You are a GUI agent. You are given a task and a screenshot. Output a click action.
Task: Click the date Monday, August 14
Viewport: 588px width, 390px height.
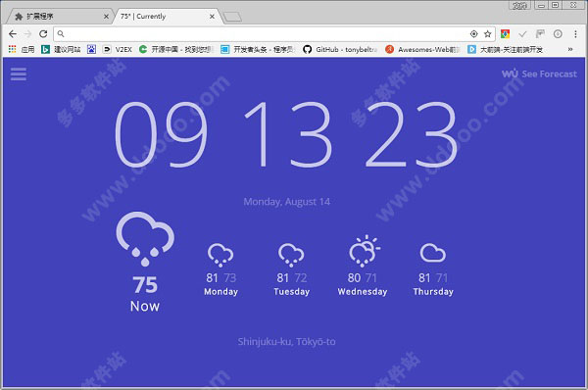(287, 202)
